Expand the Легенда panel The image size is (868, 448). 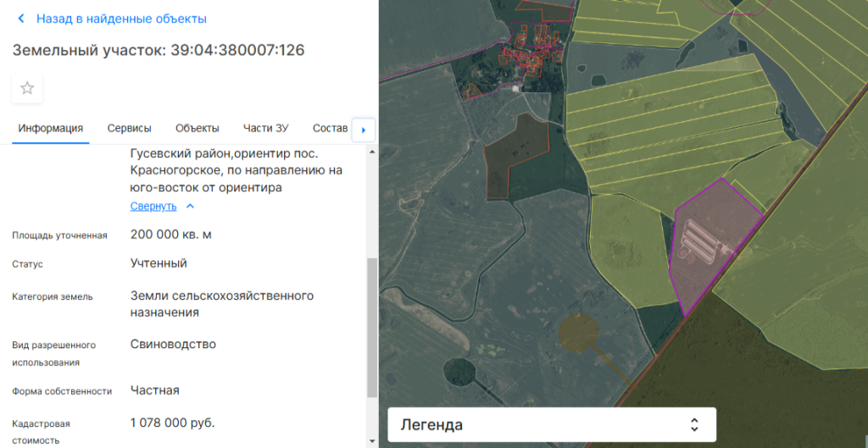point(551,424)
